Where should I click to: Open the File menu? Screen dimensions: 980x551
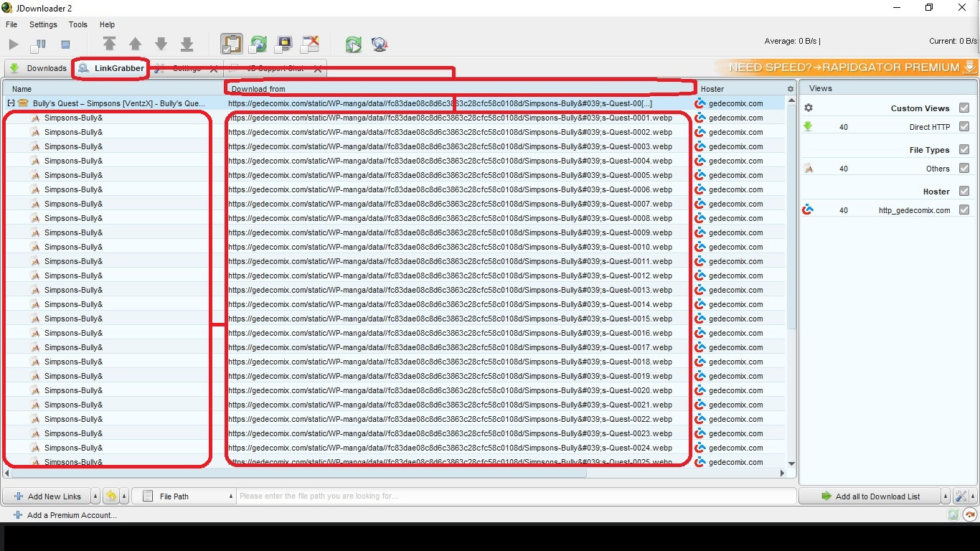[11, 24]
